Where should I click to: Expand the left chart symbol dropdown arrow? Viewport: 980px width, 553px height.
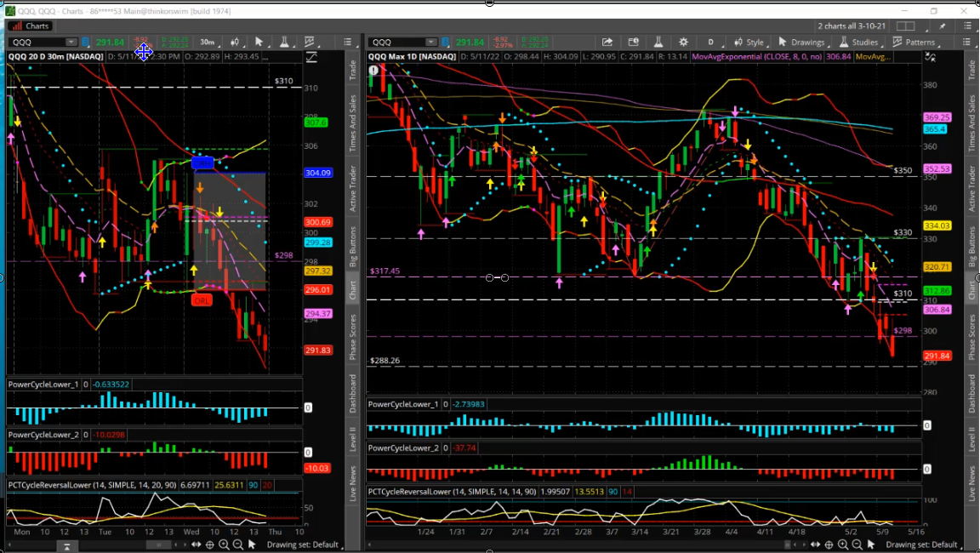point(71,43)
